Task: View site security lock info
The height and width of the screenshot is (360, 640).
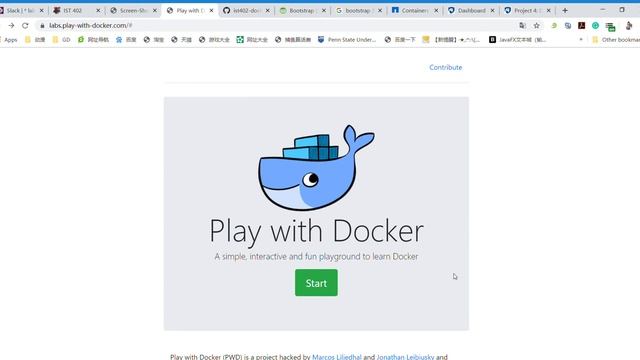Action: 42,25
